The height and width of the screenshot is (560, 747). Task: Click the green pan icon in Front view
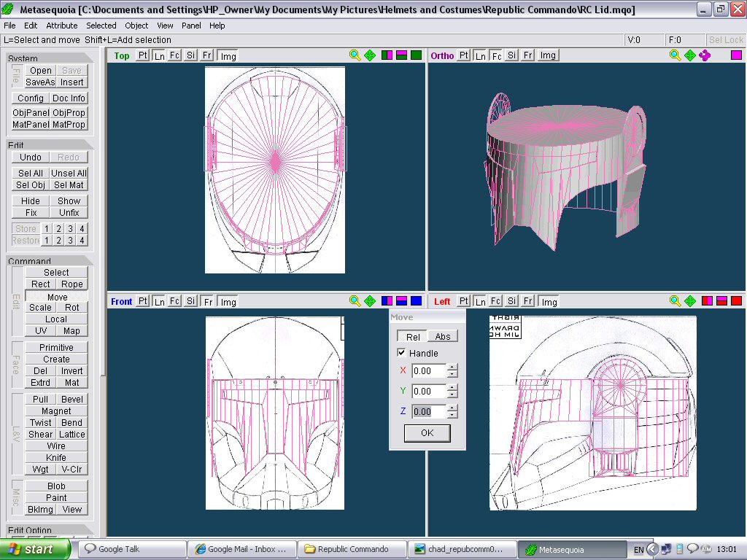point(370,301)
